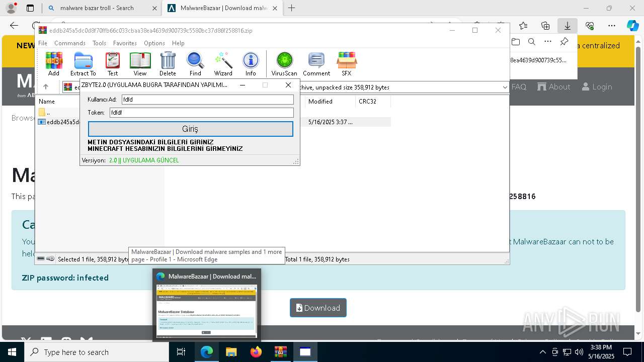
Task: Open the Find tool in WinRAR
Action: pos(195,64)
